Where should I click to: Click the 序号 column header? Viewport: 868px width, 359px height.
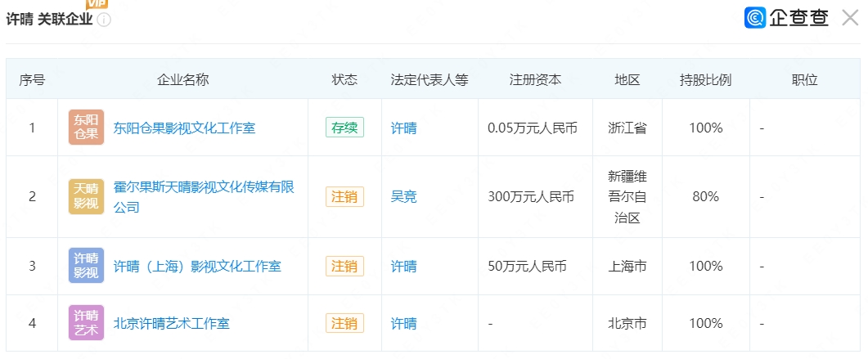[x=32, y=79]
